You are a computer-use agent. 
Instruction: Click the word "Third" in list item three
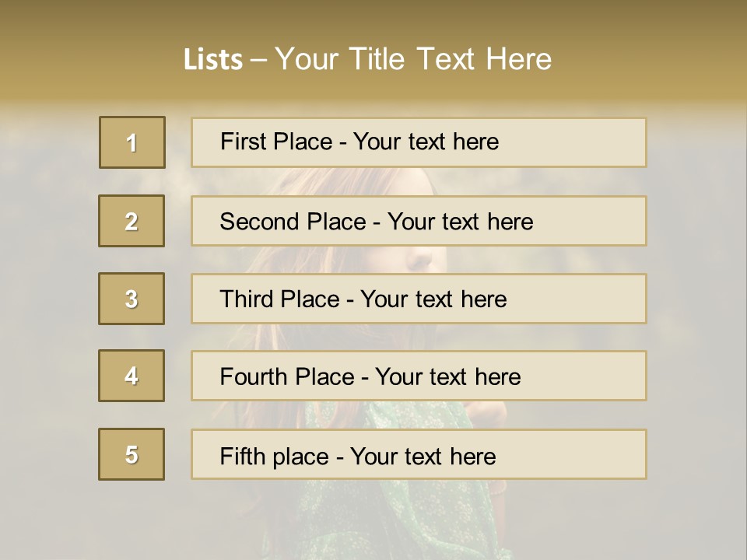point(247,299)
